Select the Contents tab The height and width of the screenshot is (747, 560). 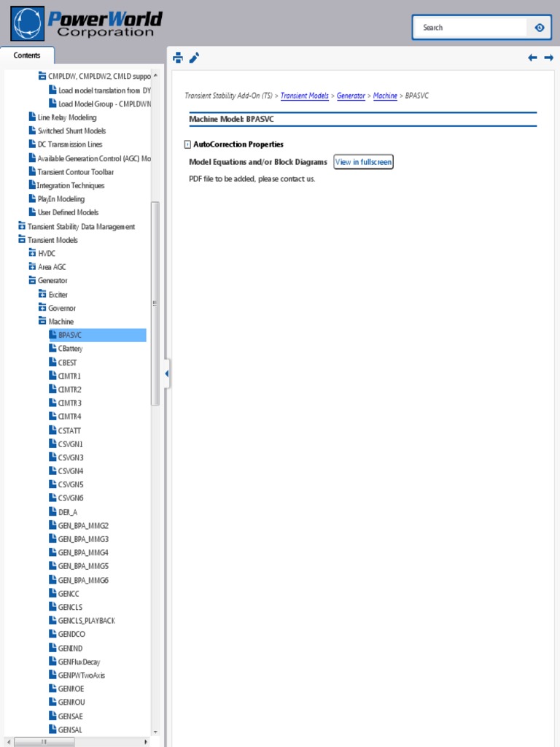(x=27, y=55)
